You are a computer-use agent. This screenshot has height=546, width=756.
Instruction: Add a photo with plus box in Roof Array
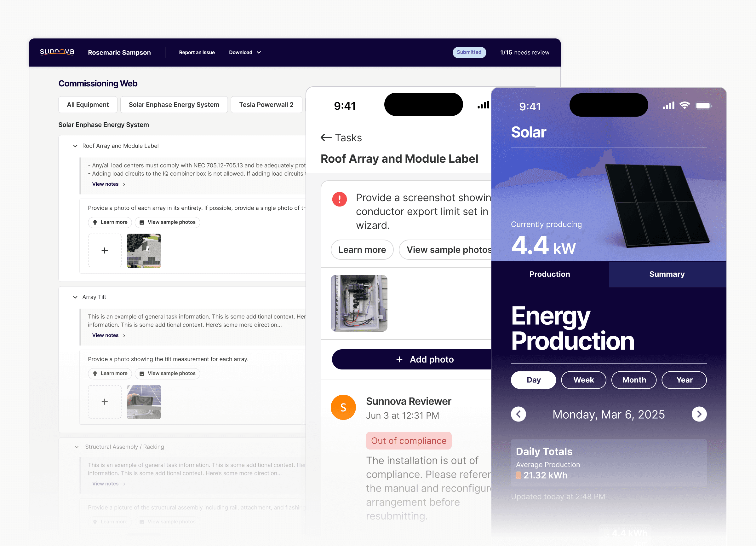pyautogui.click(x=104, y=251)
